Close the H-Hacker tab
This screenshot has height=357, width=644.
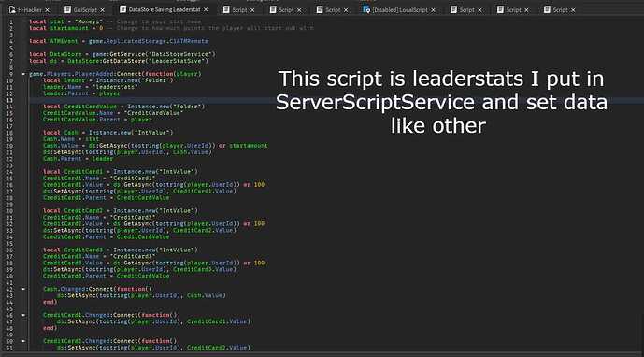point(47,10)
